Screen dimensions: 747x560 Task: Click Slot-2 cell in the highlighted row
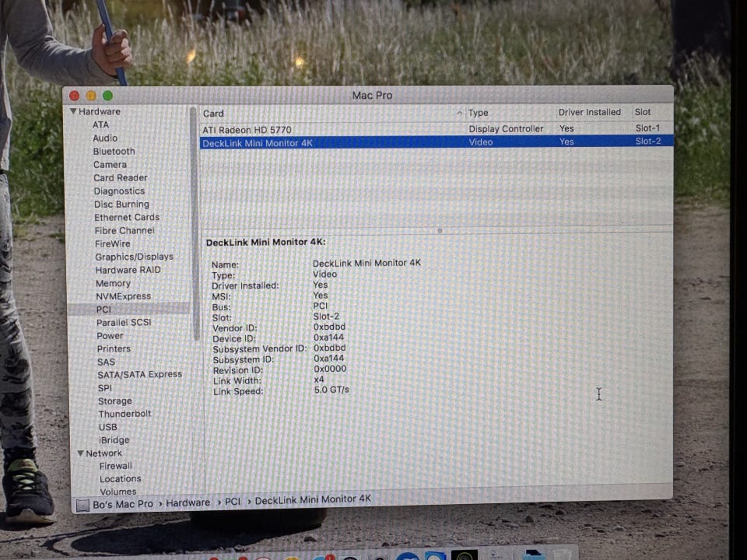(x=648, y=141)
